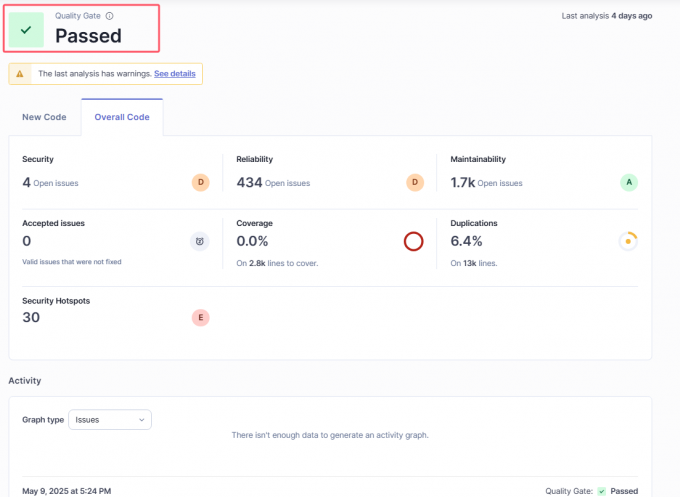Click the Accepted issues icon
The width and height of the screenshot is (680, 497).
[x=200, y=241]
